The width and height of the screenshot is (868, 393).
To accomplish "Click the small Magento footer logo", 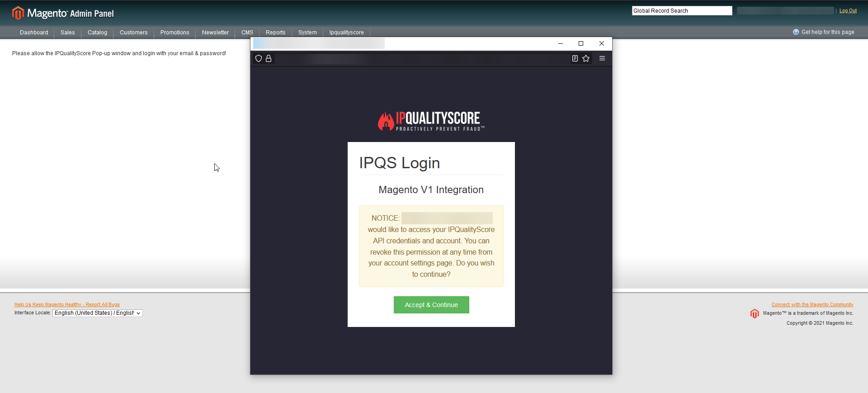I will coord(755,313).
